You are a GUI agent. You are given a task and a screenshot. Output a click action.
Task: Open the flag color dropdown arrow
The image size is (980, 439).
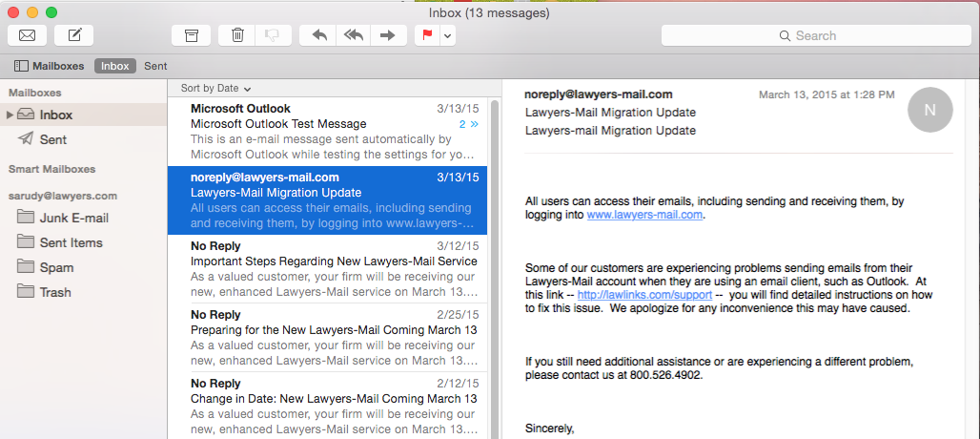(447, 35)
